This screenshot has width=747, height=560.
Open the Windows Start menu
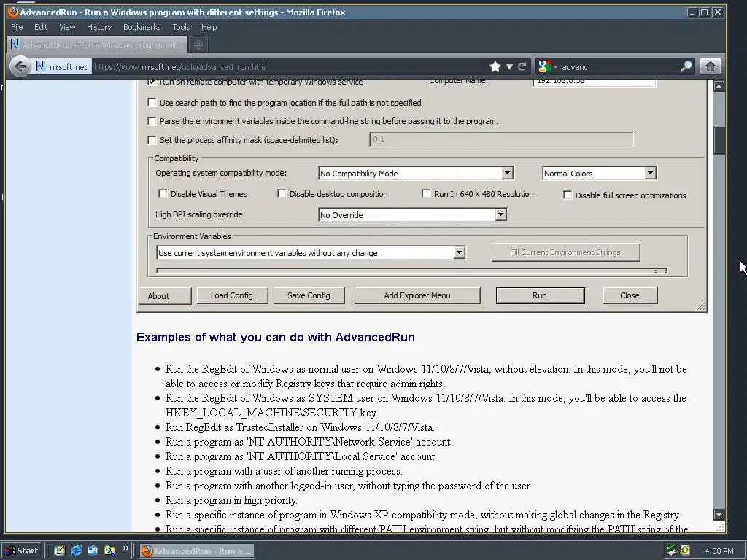[x=22, y=551]
